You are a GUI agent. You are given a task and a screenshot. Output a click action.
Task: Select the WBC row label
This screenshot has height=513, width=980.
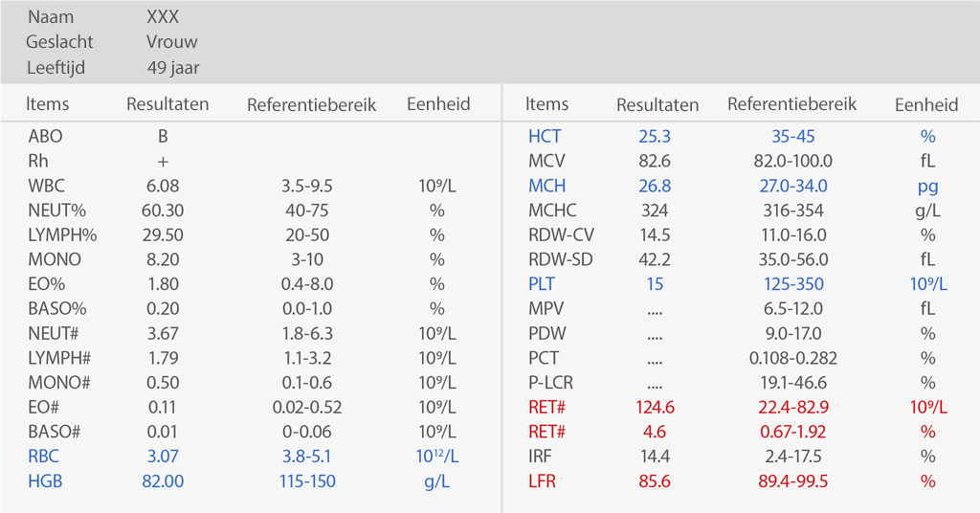(x=46, y=186)
